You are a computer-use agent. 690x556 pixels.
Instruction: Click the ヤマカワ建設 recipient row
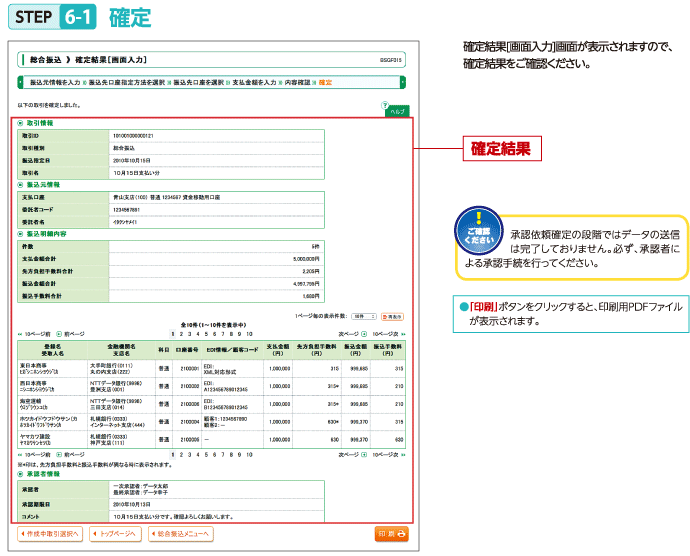point(211,439)
